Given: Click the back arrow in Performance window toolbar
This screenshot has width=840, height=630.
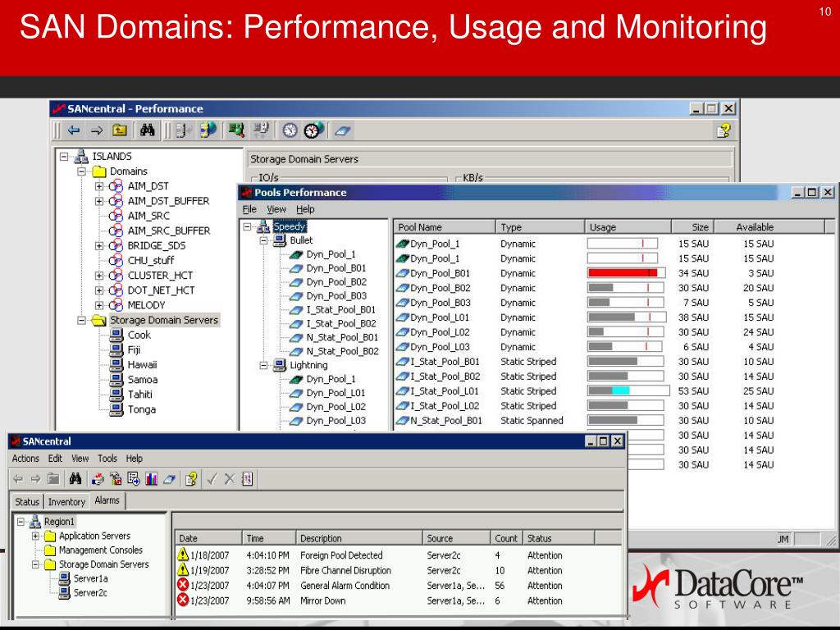Looking at the screenshot, I should tap(74, 130).
